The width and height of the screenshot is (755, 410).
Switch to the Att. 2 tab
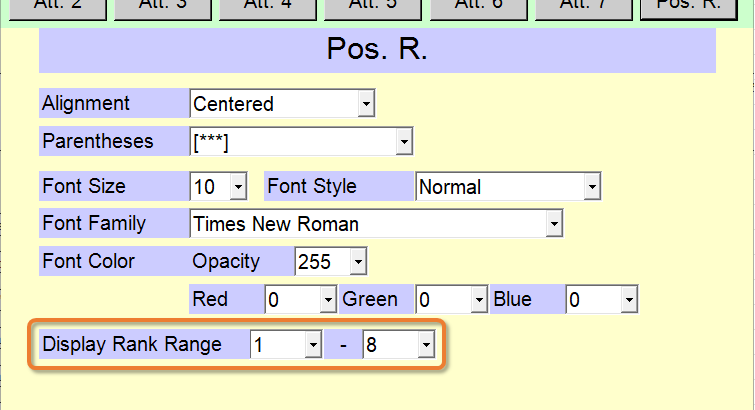click(58, 8)
